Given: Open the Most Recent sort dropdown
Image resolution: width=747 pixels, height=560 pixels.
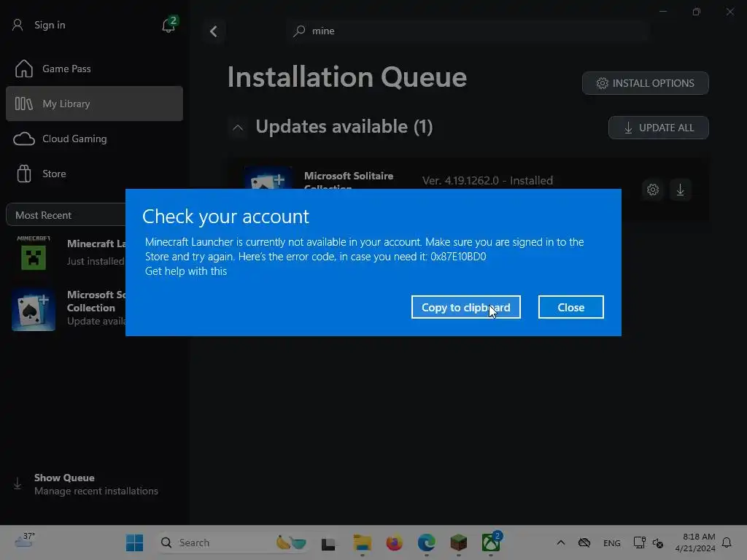Looking at the screenshot, I should 66,215.
